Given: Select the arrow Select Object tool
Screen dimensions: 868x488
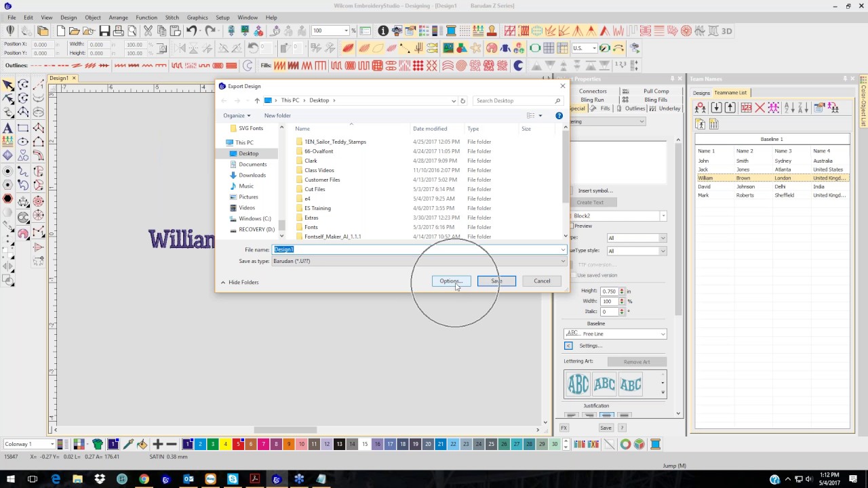Looking at the screenshot, I should (7, 85).
